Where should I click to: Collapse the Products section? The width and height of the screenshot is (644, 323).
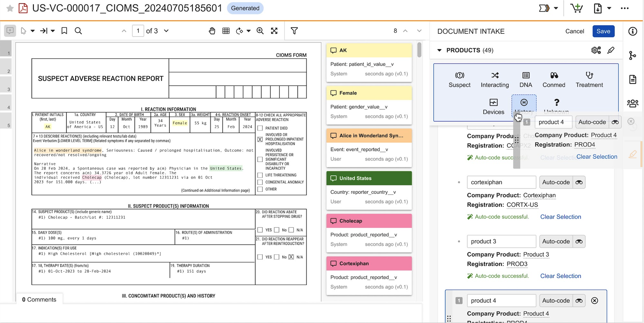(x=439, y=50)
